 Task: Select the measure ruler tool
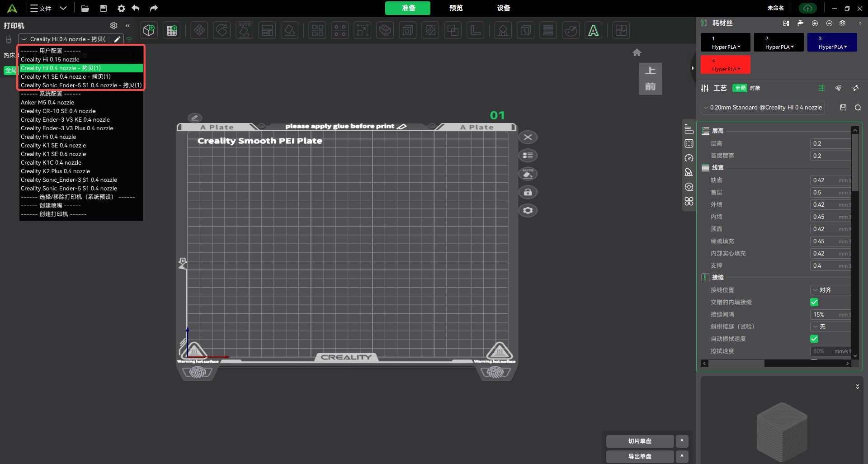tap(475, 30)
